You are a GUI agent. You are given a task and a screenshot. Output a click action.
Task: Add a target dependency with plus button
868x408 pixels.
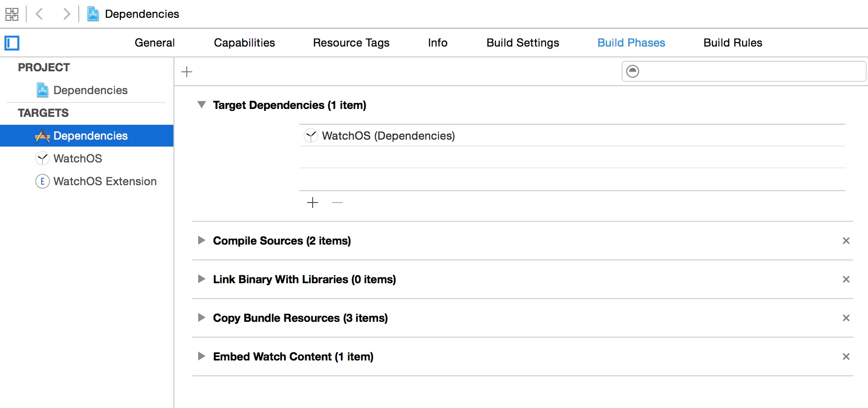point(313,203)
